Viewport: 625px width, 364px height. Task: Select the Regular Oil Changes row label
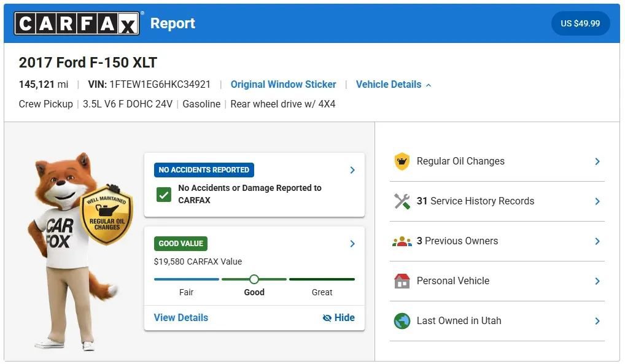tap(461, 161)
